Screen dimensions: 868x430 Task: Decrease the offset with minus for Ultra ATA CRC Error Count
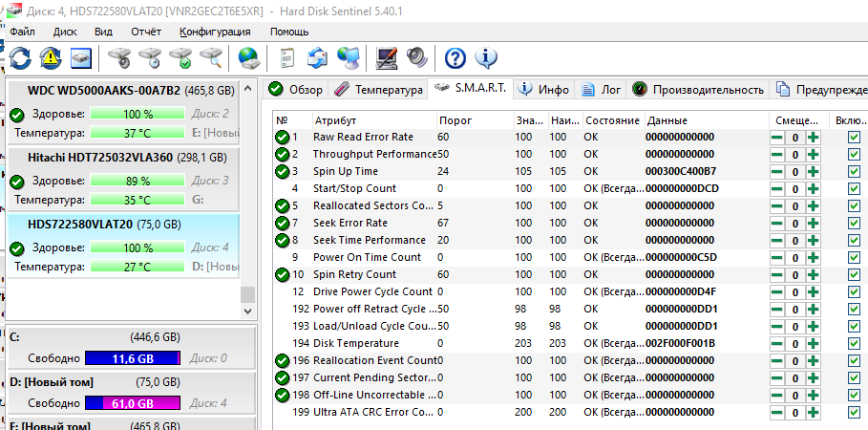[777, 412]
